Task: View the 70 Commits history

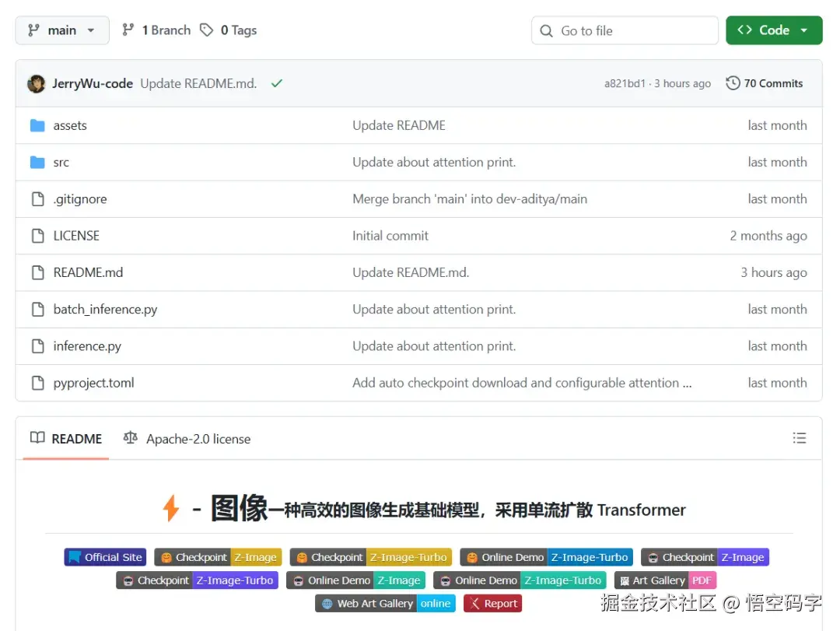Action: tap(773, 83)
